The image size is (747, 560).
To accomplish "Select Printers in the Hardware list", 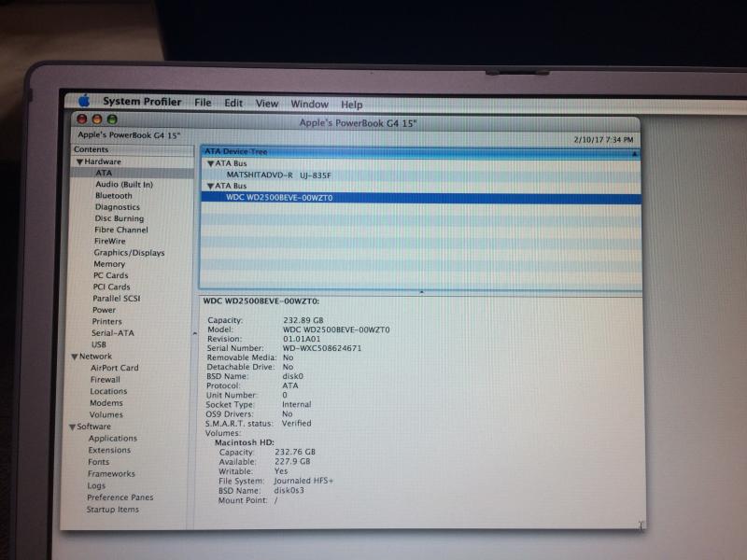I will (106, 321).
